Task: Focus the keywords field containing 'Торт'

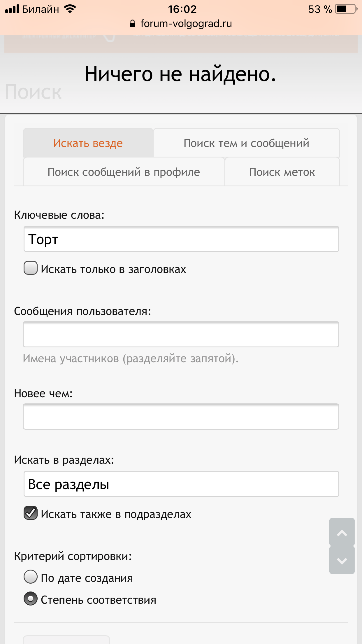Action: 181,239
